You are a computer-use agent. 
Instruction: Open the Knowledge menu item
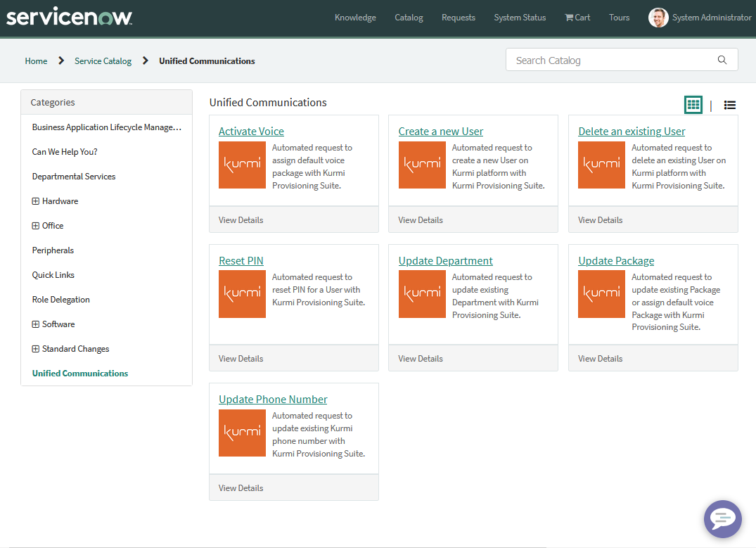coord(355,18)
